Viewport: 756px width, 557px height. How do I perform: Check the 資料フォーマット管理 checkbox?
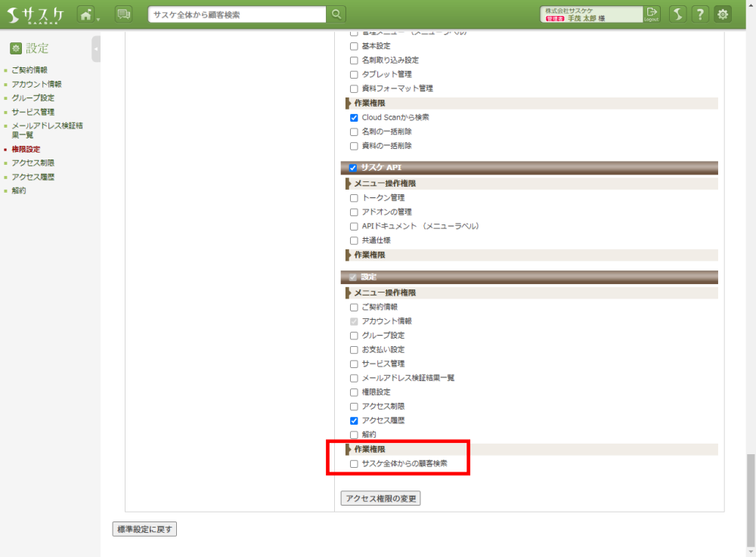[354, 88]
